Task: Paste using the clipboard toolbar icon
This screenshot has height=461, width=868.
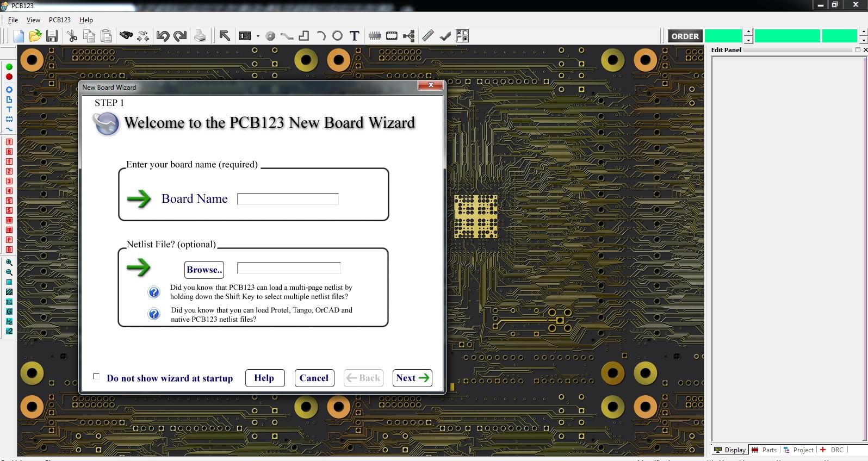Action: (x=107, y=36)
